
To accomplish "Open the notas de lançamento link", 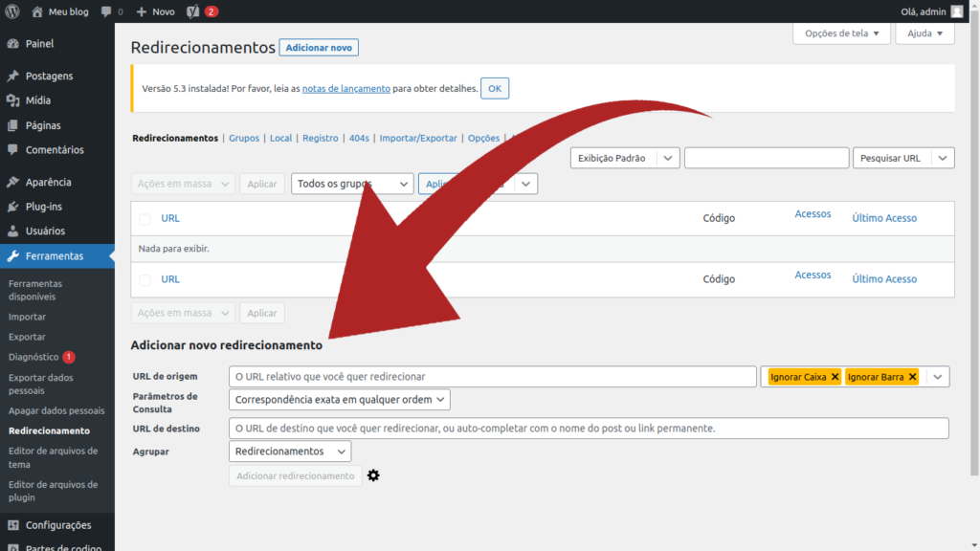I will tap(345, 89).
